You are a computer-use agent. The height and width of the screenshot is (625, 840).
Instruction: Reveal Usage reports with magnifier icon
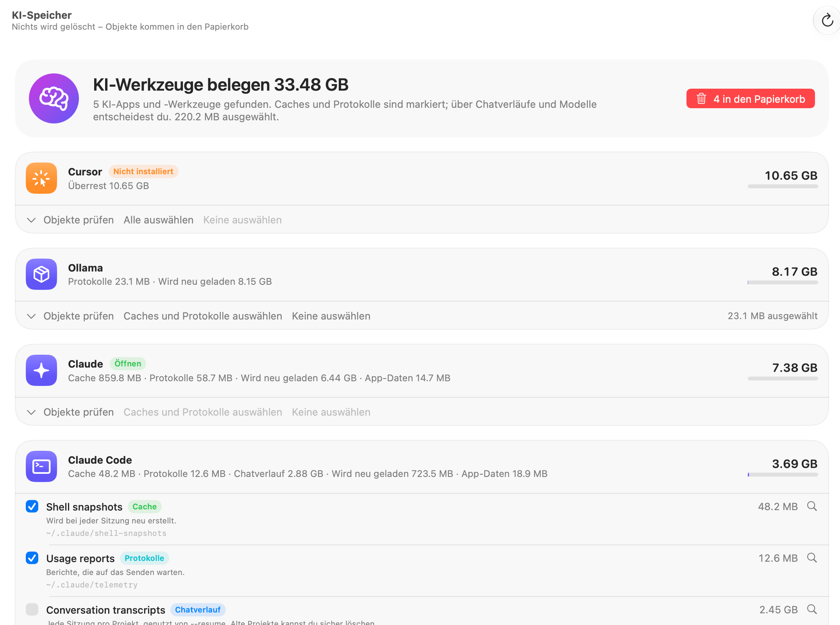tap(812, 558)
